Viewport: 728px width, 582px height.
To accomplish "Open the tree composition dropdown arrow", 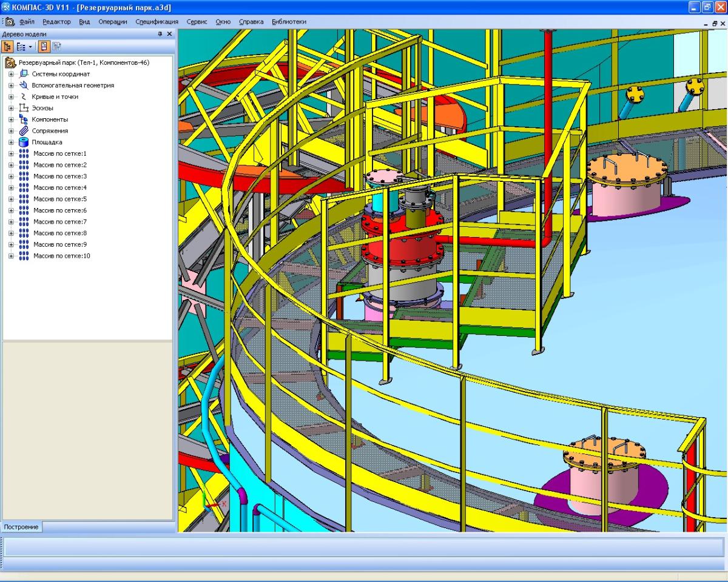I will point(30,46).
